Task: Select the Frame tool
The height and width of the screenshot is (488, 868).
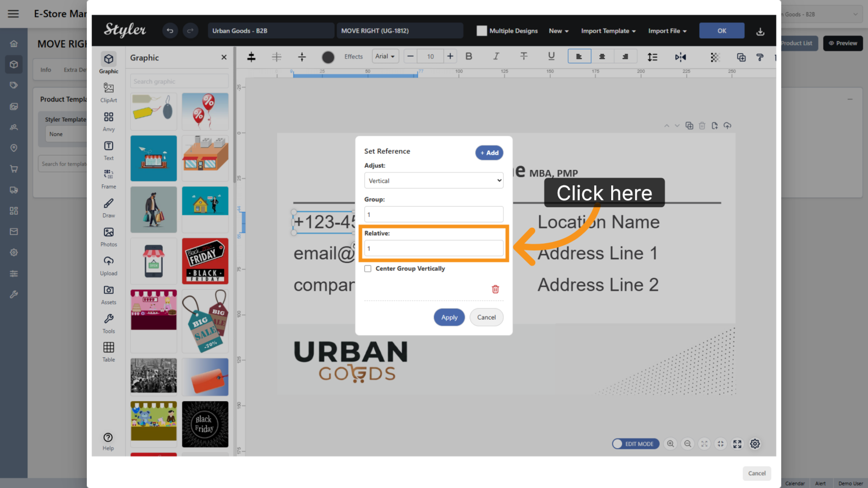Action: tap(109, 179)
